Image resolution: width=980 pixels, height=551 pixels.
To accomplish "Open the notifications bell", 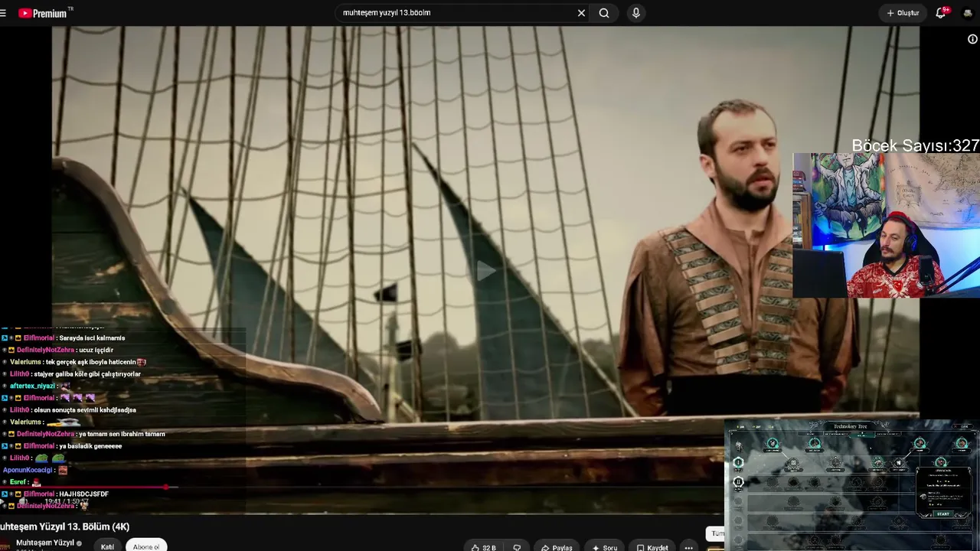I will coord(941,13).
